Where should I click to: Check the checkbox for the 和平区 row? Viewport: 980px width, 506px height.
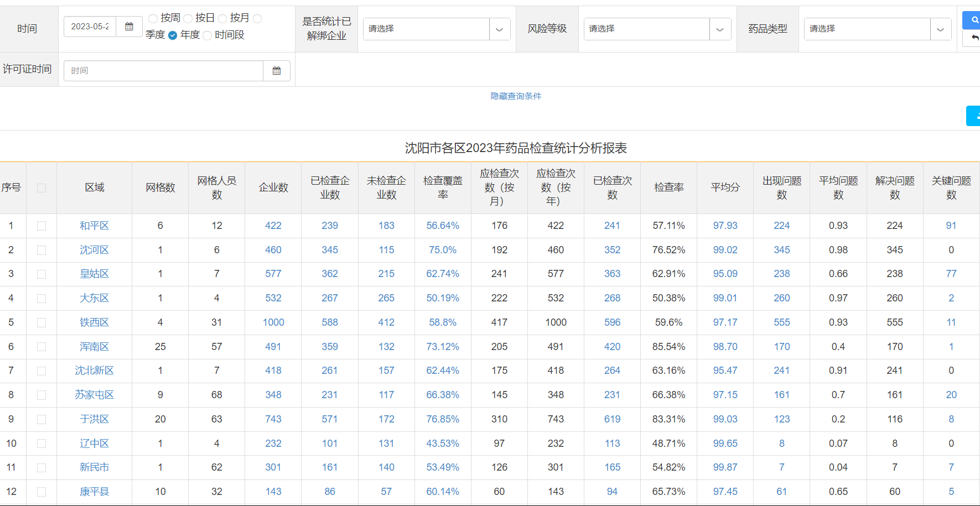42,226
